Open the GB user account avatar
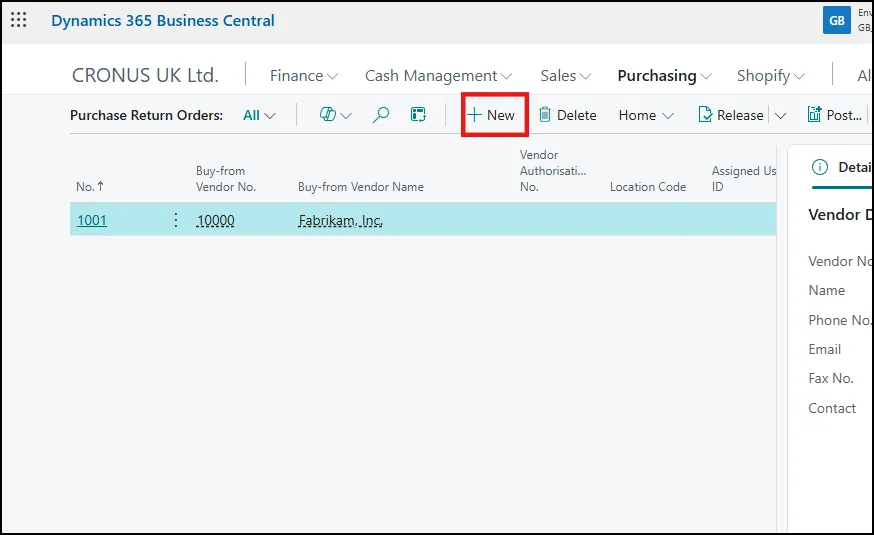Image resolution: width=874 pixels, height=535 pixels. pos(837,21)
